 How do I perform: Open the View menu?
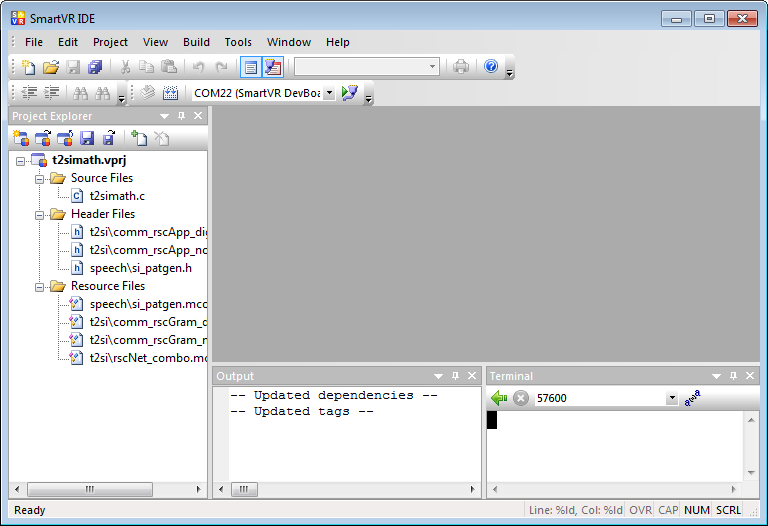click(x=155, y=42)
